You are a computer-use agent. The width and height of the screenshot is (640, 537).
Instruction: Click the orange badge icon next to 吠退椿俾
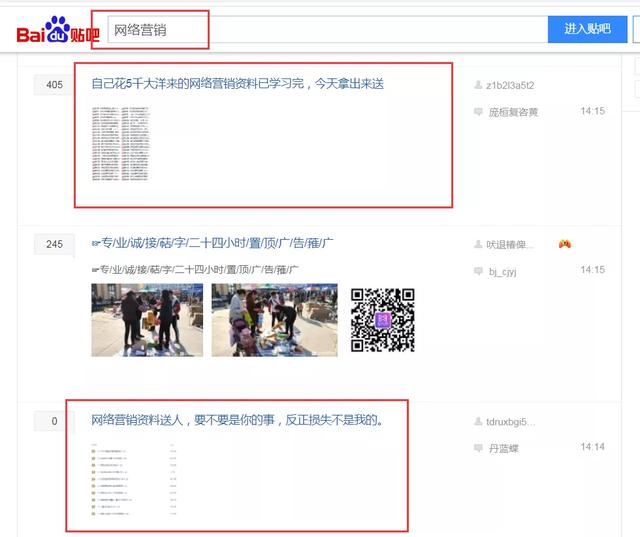[x=565, y=244]
